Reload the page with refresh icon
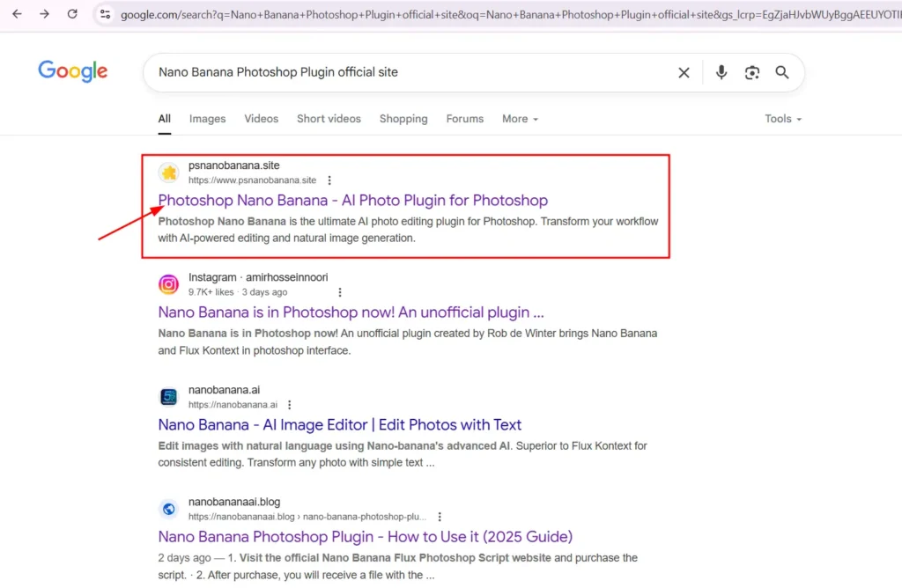This screenshot has height=588, width=902. tap(72, 14)
